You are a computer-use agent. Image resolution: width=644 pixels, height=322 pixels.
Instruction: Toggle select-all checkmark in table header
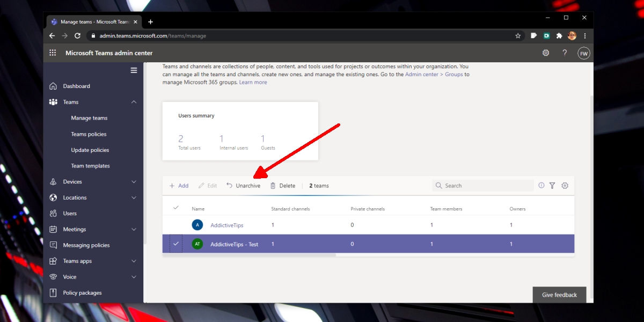click(175, 208)
